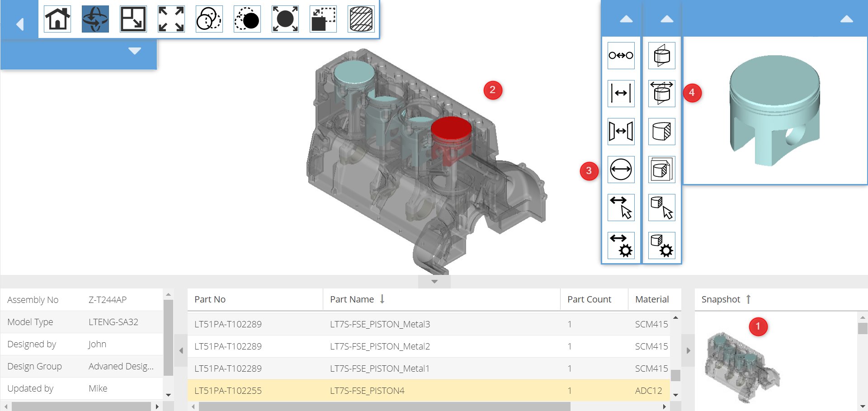Select the point-to-point distance measurement tool
The image size is (868, 411).
(621, 55)
